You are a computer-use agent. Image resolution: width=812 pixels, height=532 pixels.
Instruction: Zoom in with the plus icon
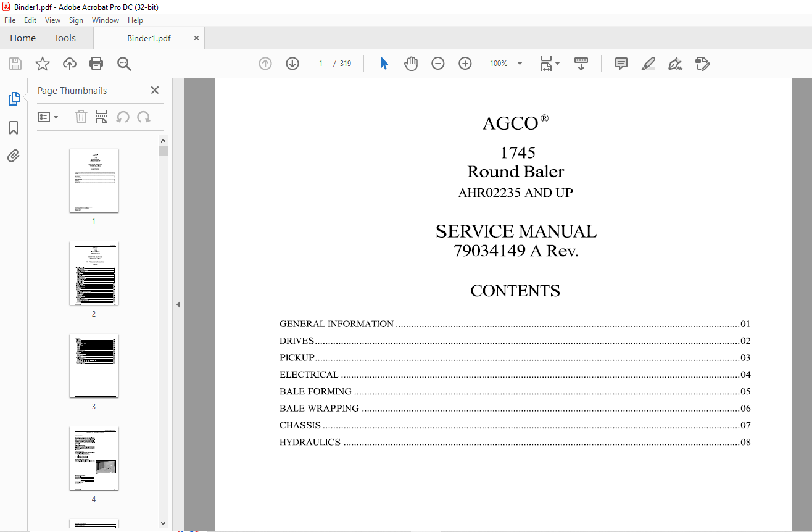coord(465,64)
